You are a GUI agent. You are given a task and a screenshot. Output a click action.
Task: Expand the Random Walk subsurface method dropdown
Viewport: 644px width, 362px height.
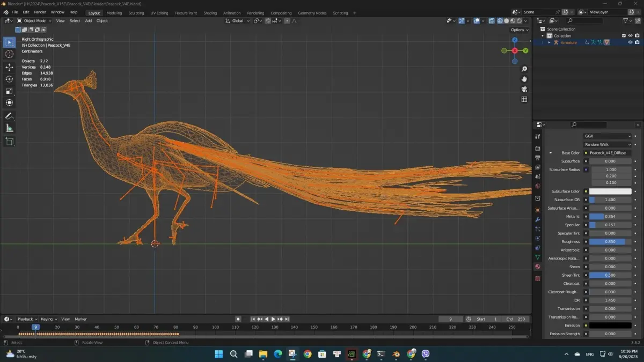pos(608,144)
